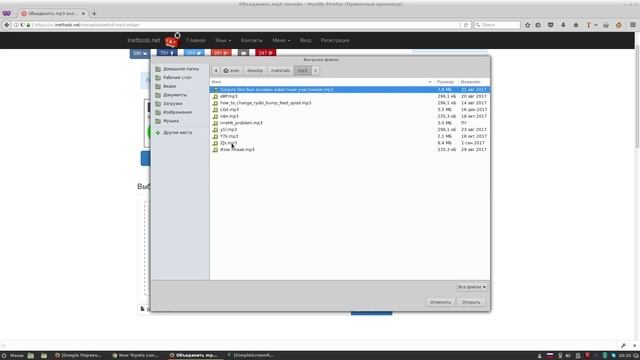Image resolution: width=640 pixels, height=360 pixels.
Task: Click the Twitter share button
Action: 194,53
